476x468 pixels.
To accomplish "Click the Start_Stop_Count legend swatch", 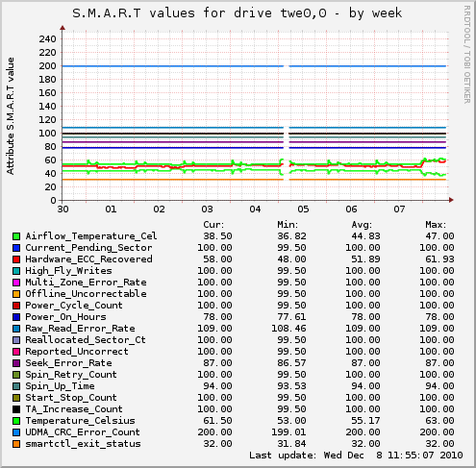I will 16,398.
